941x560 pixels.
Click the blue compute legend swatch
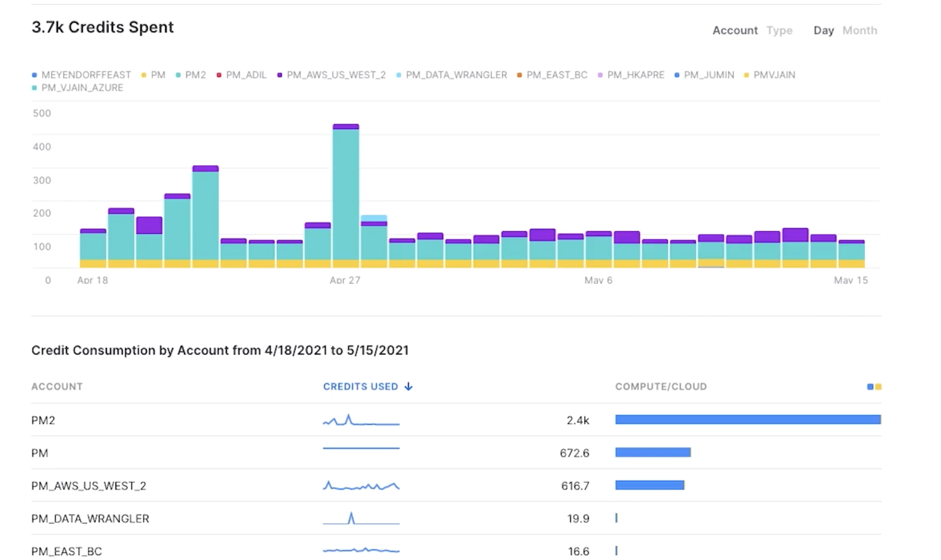870,387
